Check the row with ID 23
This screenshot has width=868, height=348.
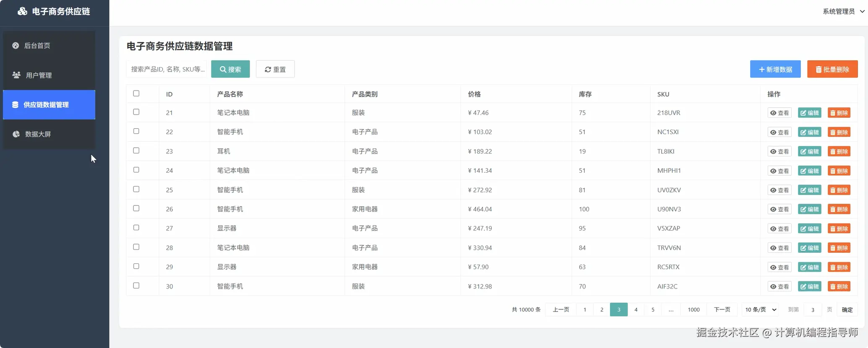(x=136, y=151)
